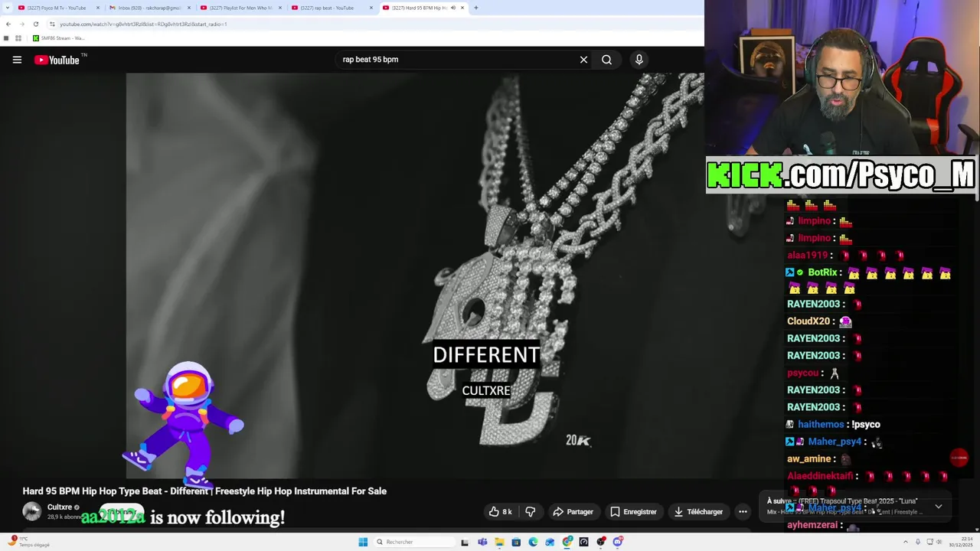Screen dimensions: 980x551
Task: Like the video (8 k thumbs up)
Action: [501, 511]
